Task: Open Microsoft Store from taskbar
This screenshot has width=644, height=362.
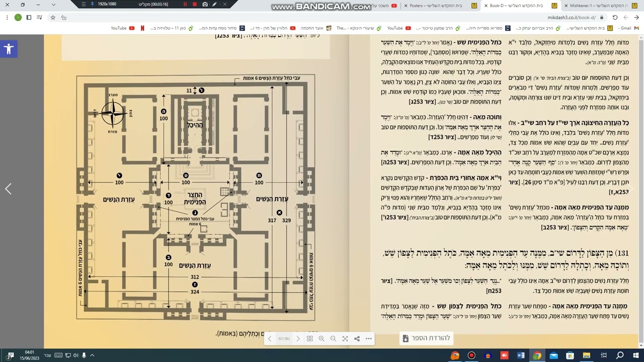Action: click(x=570, y=355)
